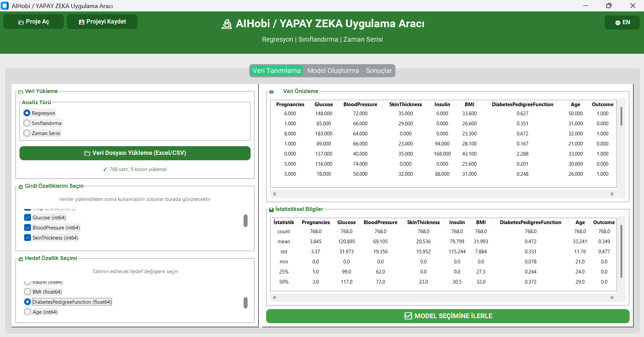Open the Sonuçlar tab
The image size is (644, 337).
pyautogui.click(x=379, y=71)
